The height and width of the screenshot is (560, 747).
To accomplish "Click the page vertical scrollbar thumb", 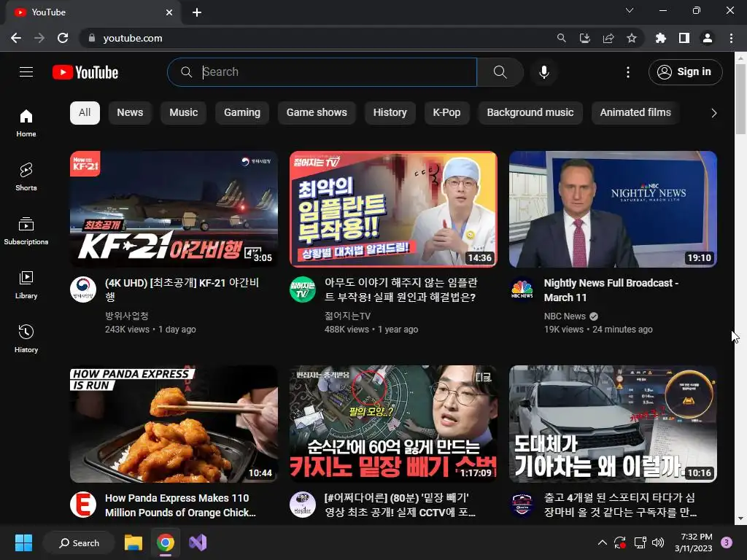I will (740, 99).
